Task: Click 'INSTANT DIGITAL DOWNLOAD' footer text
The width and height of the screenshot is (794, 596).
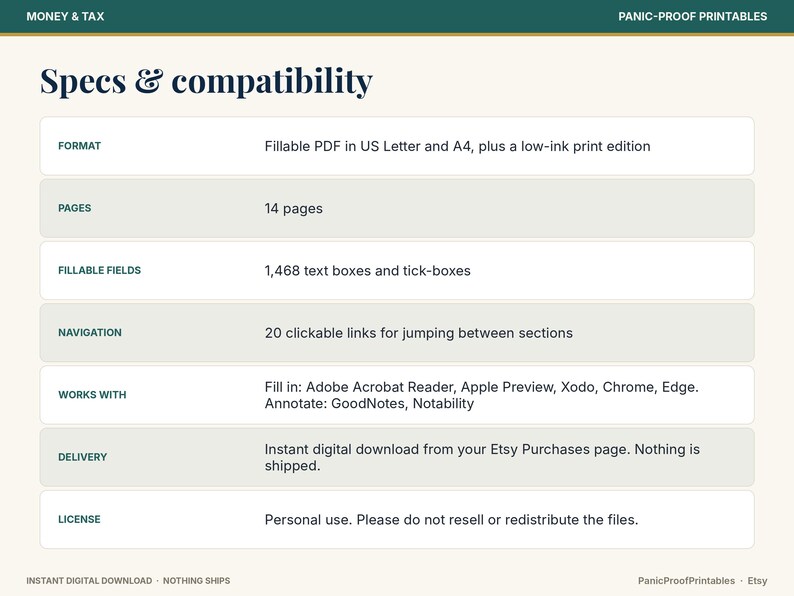Action: tap(89, 581)
